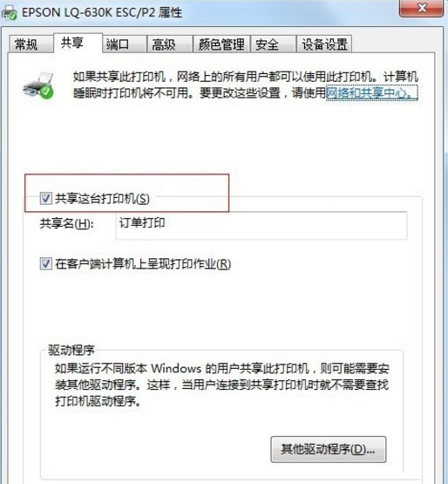Click the 其他驱动程序 button
448x484 pixels.
(x=329, y=449)
